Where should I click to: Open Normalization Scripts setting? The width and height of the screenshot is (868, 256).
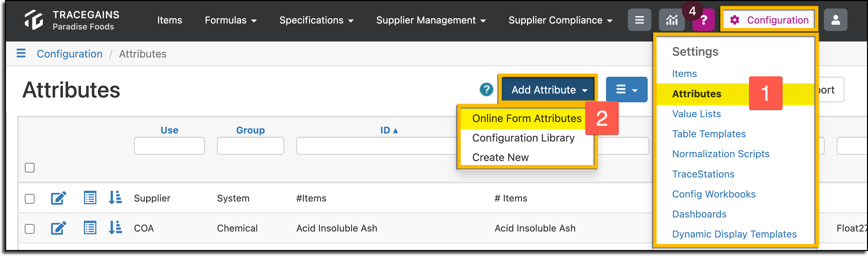tap(720, 154)
